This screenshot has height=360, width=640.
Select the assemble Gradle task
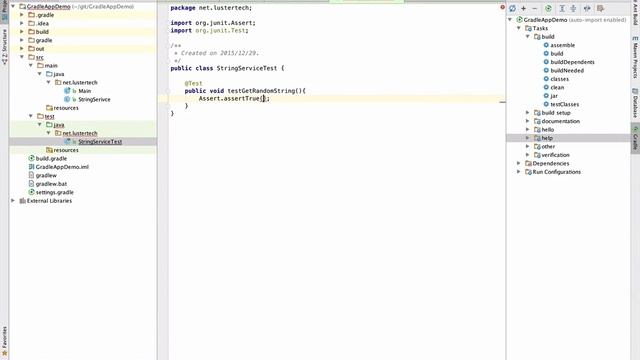(562, 45)
